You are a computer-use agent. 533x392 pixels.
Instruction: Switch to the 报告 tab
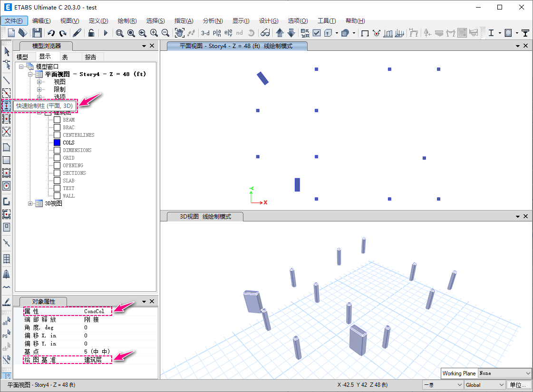(90, 57)
